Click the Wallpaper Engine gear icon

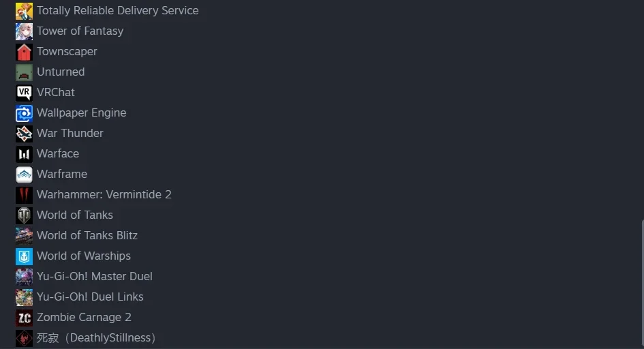pyautogui.click(x=24, y=113)
